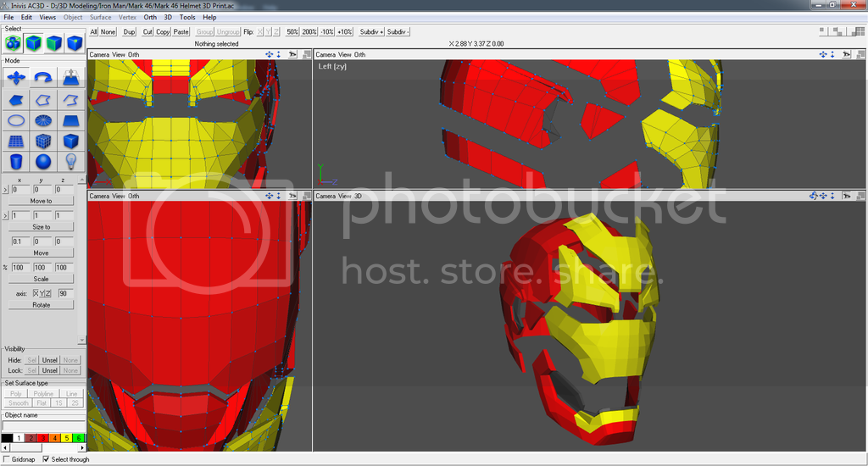868x466 pixels.
Task: Click the Dup button
Action: 129,31
